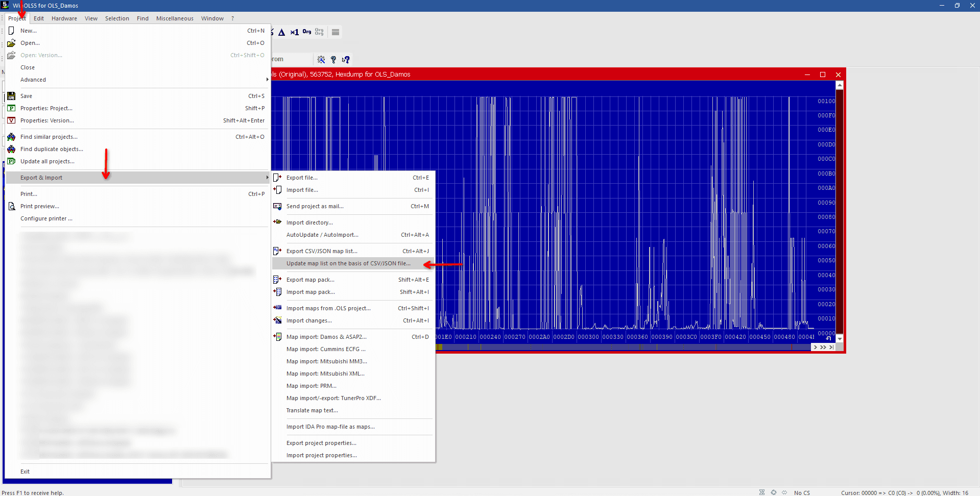
Task: Click the New document icon in Project menu
Action: click(x=11, y=31)
